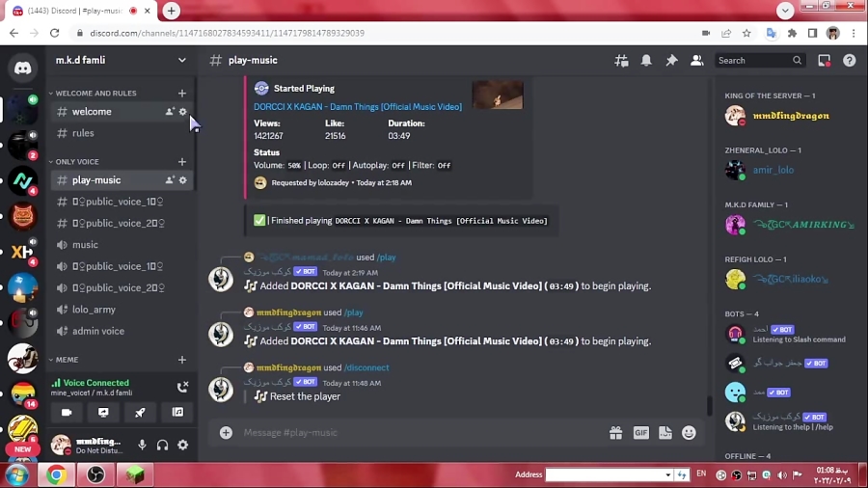Focus the Message #play-music input field
The height and width of the screenshot is (488, 868).
pos(420,433)
